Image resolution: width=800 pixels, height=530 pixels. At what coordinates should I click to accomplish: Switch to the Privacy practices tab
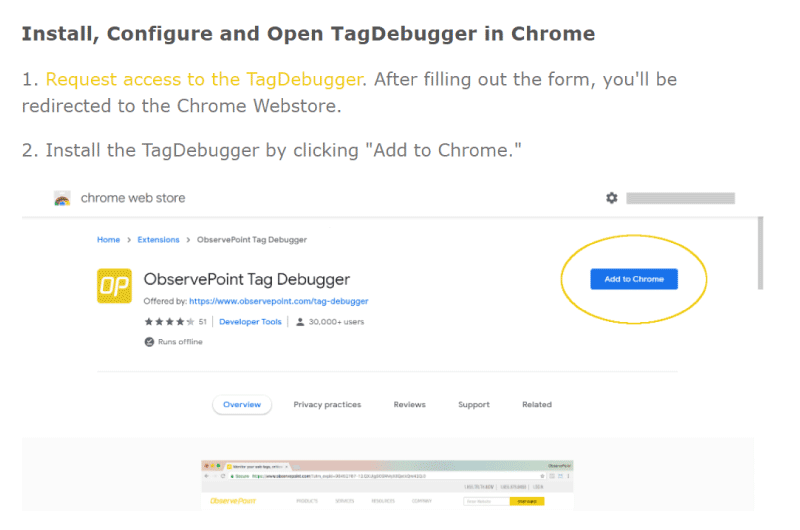tap(327, 405)
